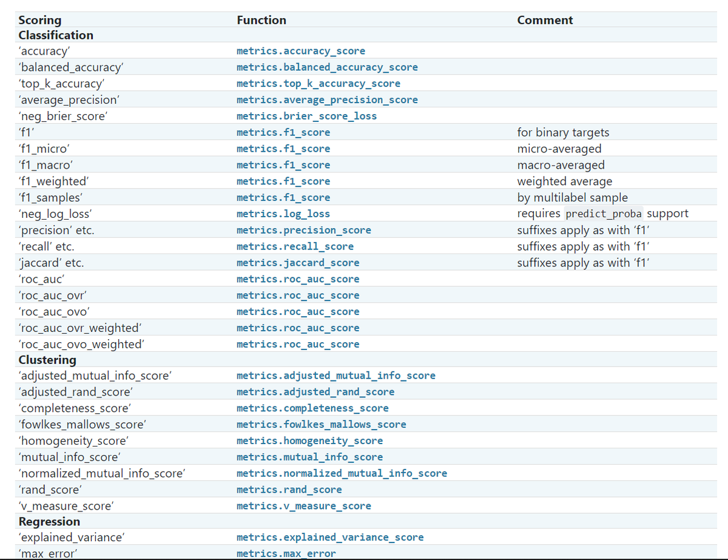
Task: Select the 'top_k_accuracy' scoring name
Action: 61,84
